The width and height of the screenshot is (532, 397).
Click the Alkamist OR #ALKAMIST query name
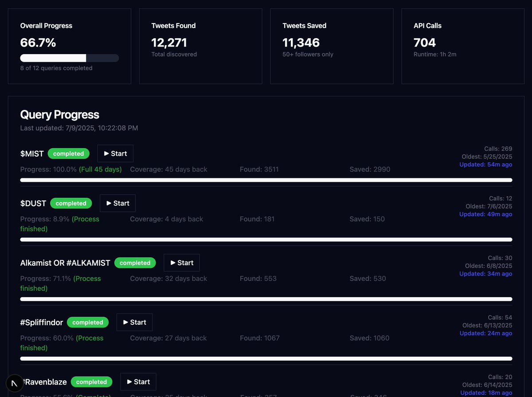click(x=65, y=263)
